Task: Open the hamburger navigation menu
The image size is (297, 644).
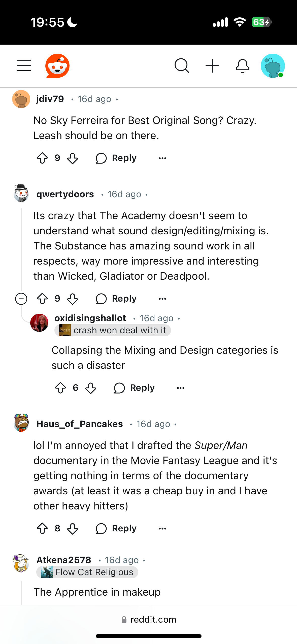Action: point(24,66)
